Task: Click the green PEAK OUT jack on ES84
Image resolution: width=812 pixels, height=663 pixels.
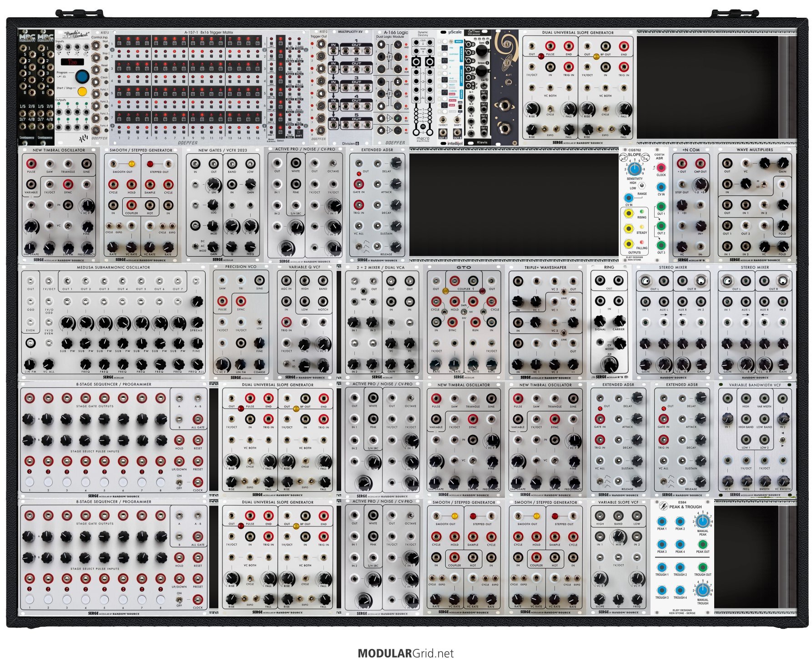Action: pyautogui.click(x=702, y=544)
